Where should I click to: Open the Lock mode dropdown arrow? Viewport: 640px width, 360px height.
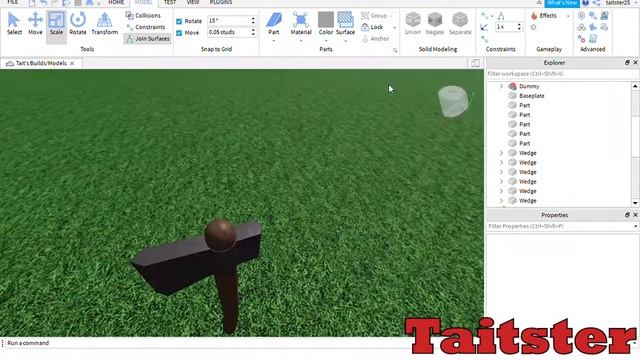[394, 27]
